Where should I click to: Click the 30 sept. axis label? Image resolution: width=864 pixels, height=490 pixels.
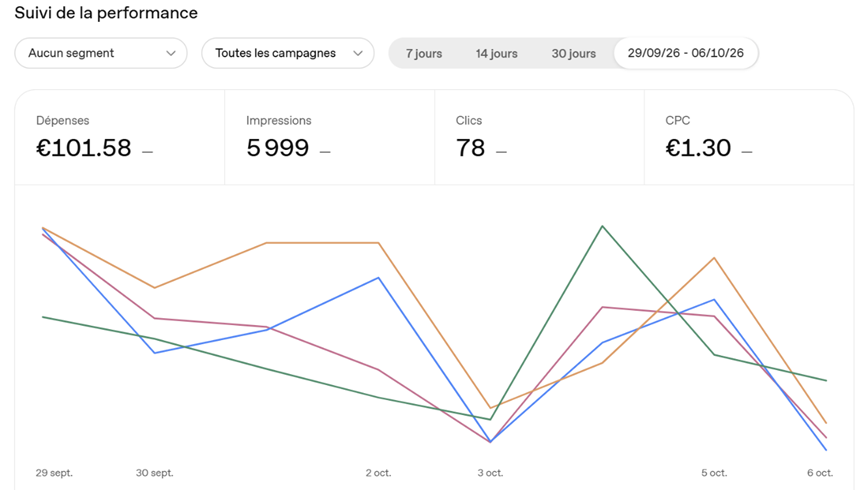click(x=154, y=473)
